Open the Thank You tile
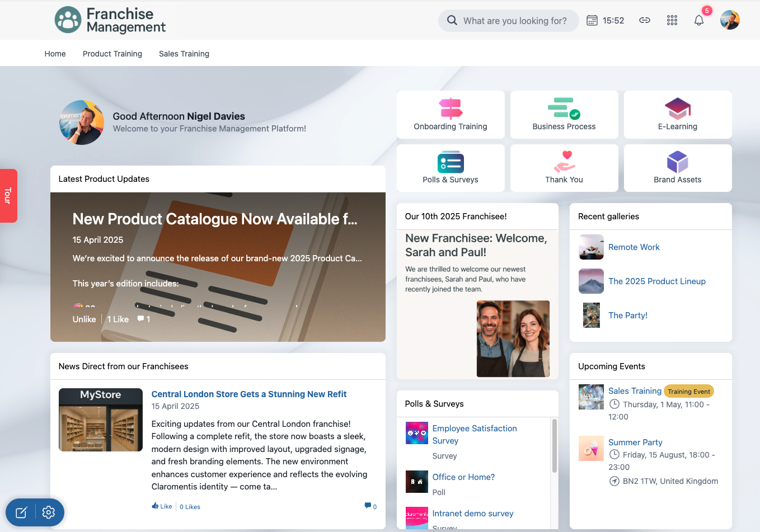The height and width of the screenshot is (532, 760). [x=564, y=168]
